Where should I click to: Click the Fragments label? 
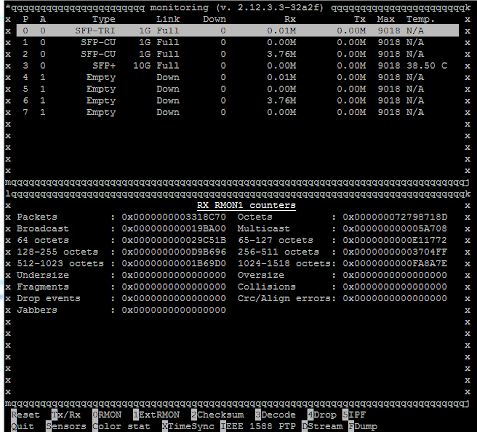[x=43, y=287]
